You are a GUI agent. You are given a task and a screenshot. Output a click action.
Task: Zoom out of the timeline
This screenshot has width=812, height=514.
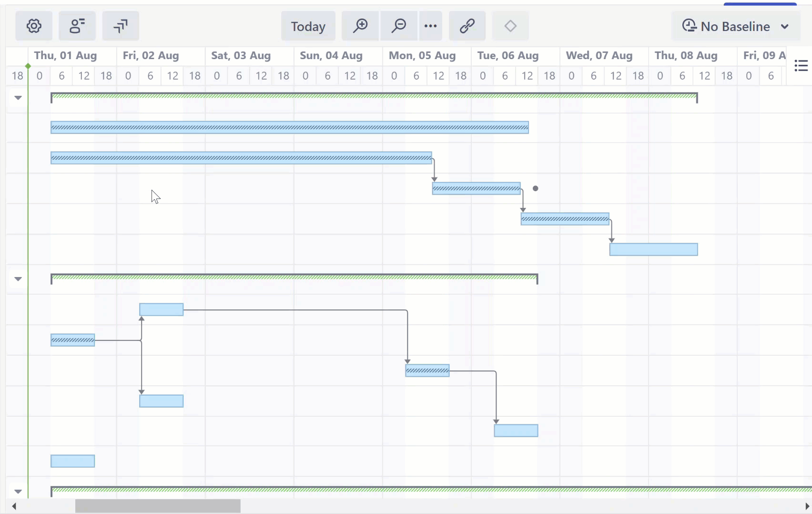[x=398, y=26]
